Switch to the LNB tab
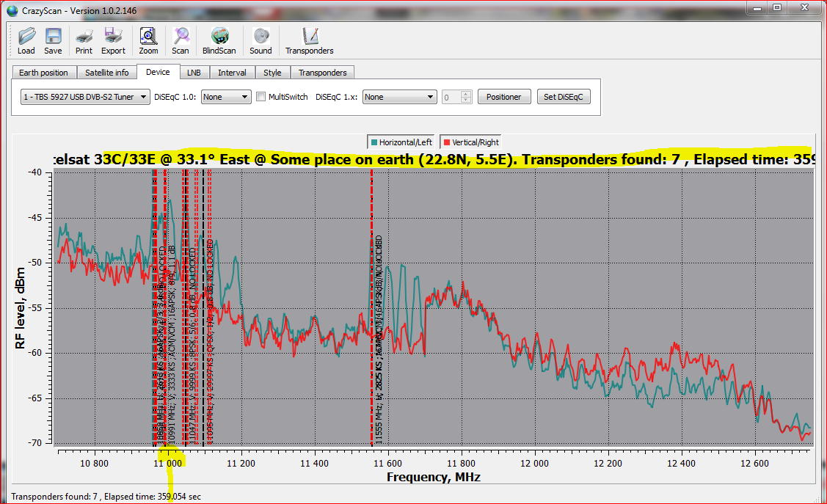The height and width of the screenshot is (504, 827). point(194,73)
